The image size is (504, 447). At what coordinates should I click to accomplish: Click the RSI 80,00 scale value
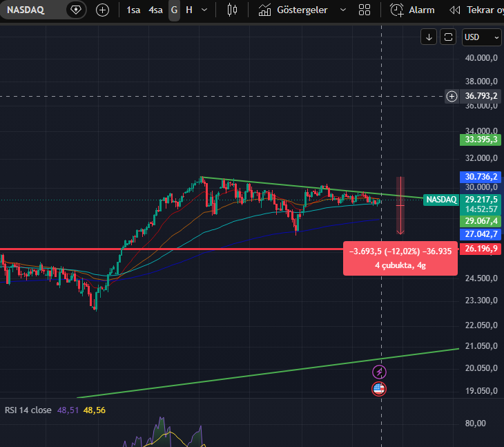(x=476, y=424)
